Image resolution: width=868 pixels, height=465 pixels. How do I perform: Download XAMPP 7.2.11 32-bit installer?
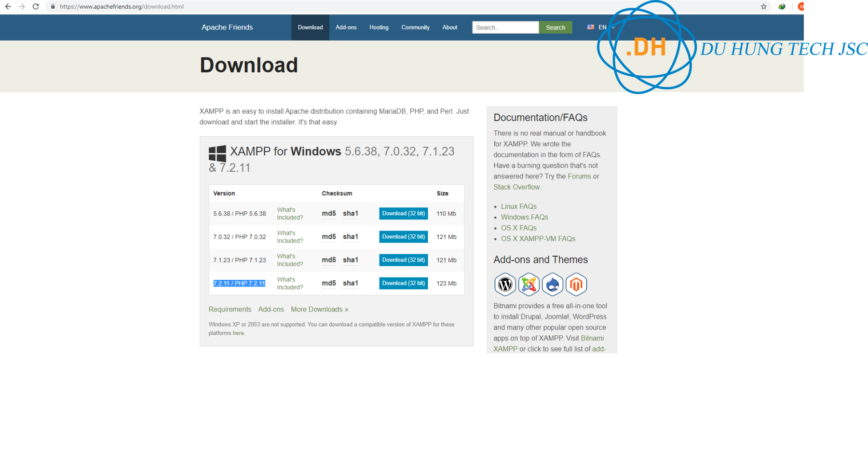coord(403,283)
